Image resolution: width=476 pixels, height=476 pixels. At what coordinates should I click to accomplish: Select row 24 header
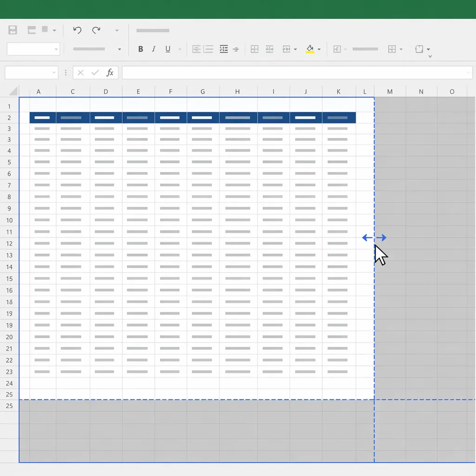[x=9, y=383]
